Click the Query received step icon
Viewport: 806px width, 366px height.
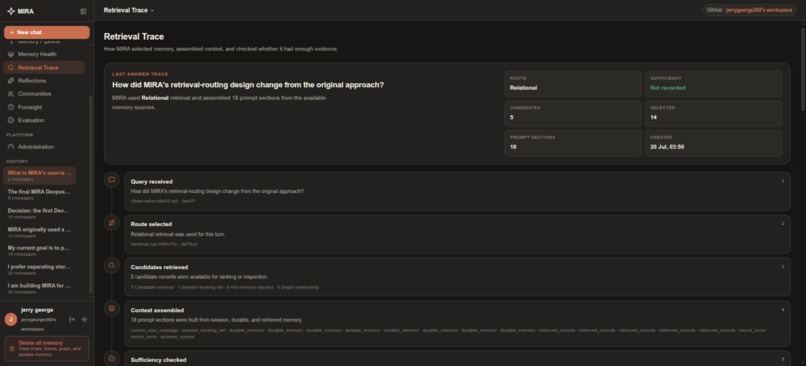pos(112,180)
